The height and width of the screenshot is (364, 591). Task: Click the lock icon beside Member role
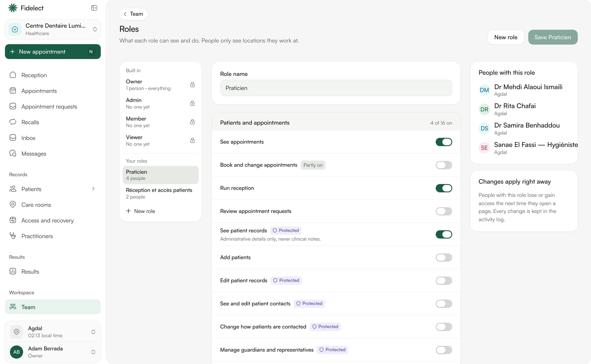pyautogui.click(x=192, y=122)
